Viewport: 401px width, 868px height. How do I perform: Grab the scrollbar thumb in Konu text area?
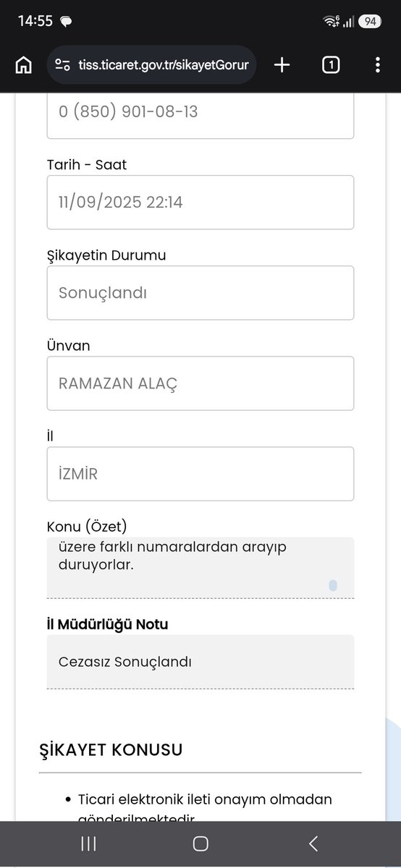pos(333,586)
